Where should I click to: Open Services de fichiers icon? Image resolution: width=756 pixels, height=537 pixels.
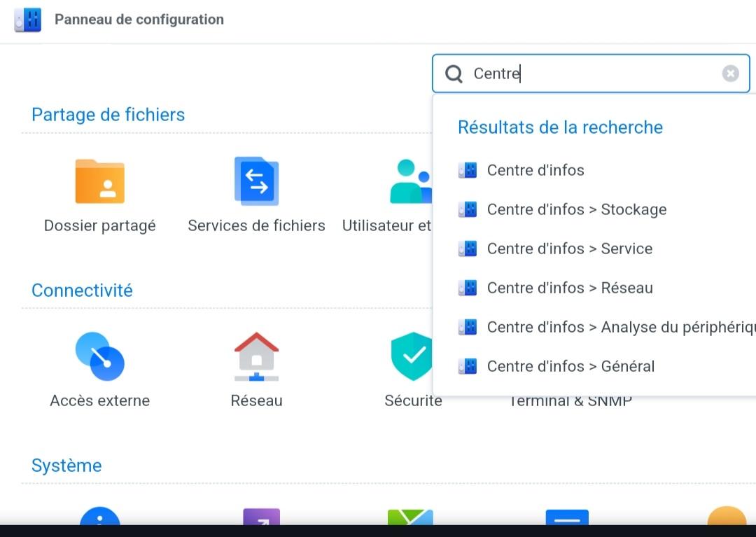tap(256, 181)
